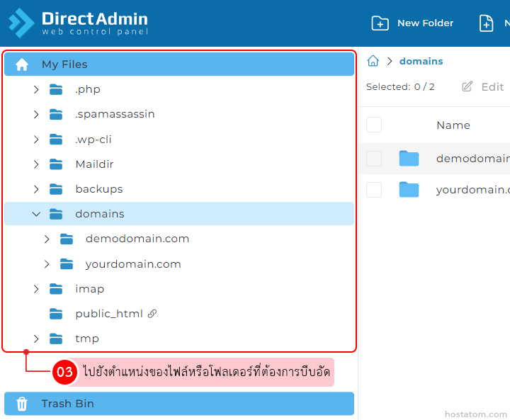The image size is (510, 420).
Task: Sort by the Name column header
Action: [x=453, y=125]
